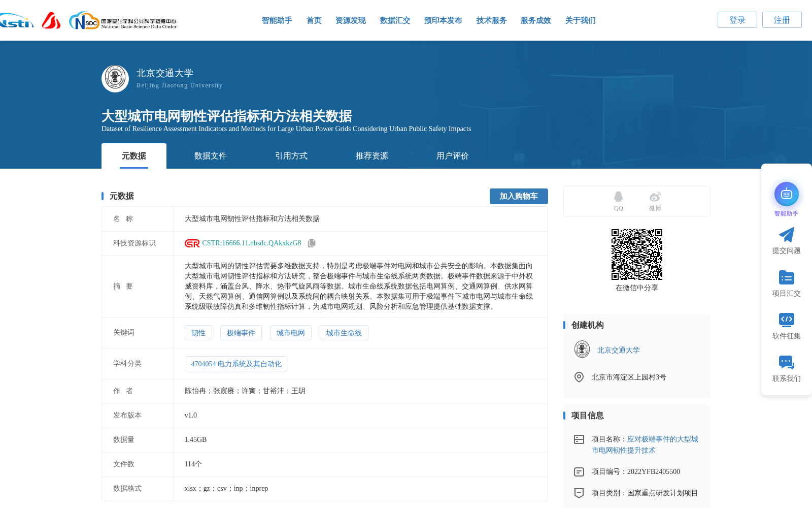The height and width of the screenshot is (508, 812).
Task: Click the address 北京市海淀区上园村3号
Action: [x=629, y=377]
